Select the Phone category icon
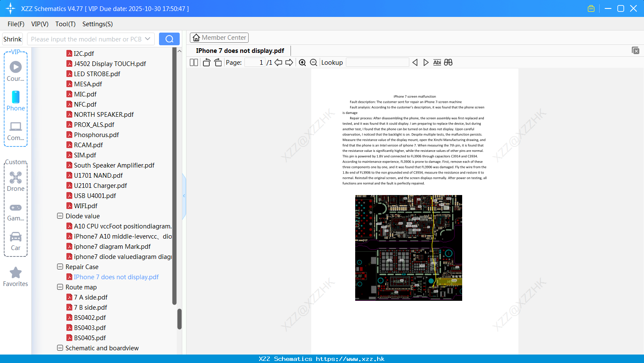This screenshot has height=363, width=644. (16, 101)
